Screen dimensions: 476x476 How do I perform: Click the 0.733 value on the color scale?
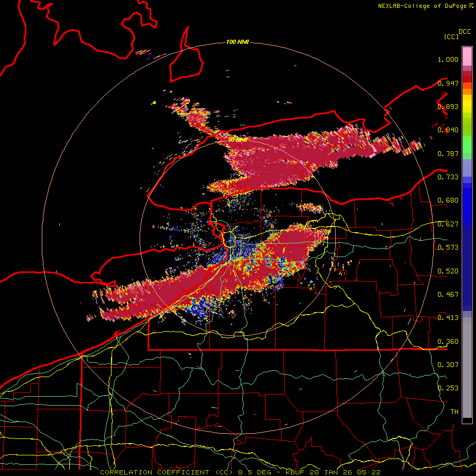448,177
